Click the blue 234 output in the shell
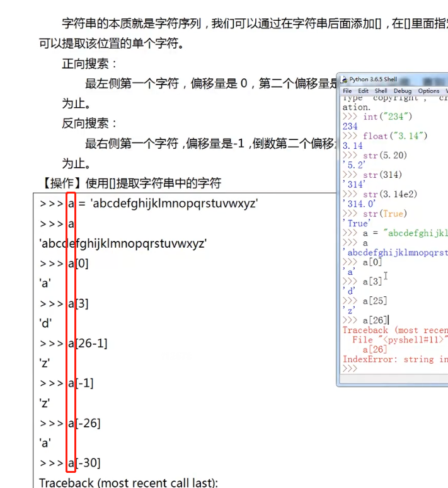The width and height of the screenshot is (448, 488). tap(350, 126)
